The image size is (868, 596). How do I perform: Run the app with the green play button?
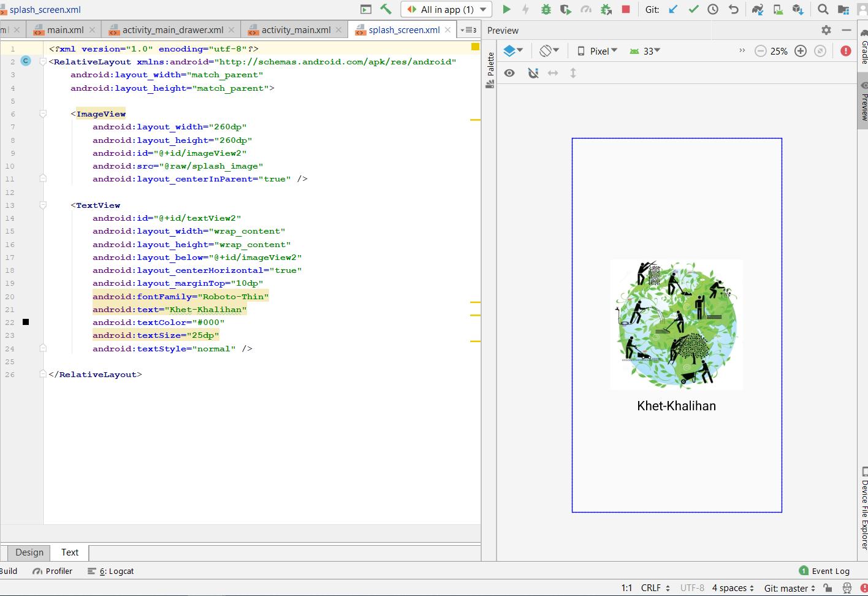[x=506, y=9]
